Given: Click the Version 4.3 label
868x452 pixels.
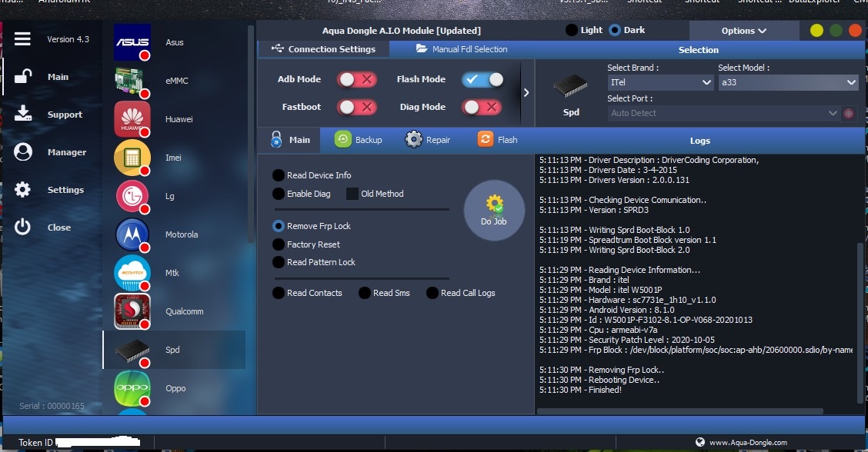Looking at the screenshot, I should [68, 39].
